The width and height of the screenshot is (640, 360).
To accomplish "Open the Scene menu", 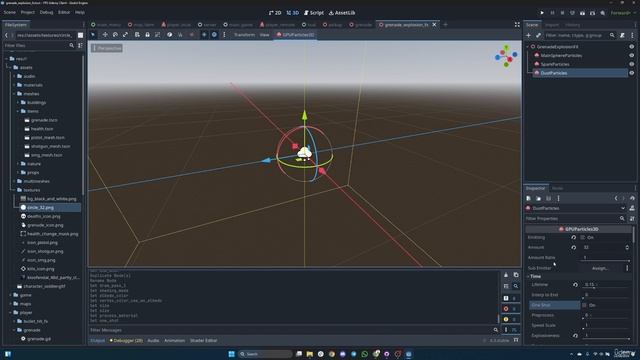I will click(9, 12).
